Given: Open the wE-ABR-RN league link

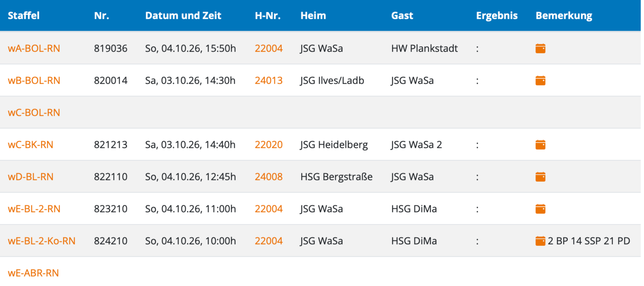Looking at the screenshot, I should pos(33,273).
